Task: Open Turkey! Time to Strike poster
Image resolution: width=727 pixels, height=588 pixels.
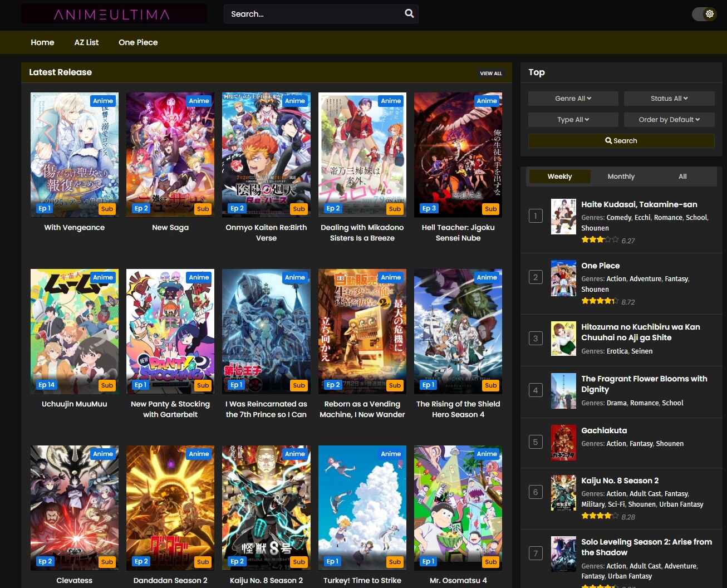Action: 362,508
